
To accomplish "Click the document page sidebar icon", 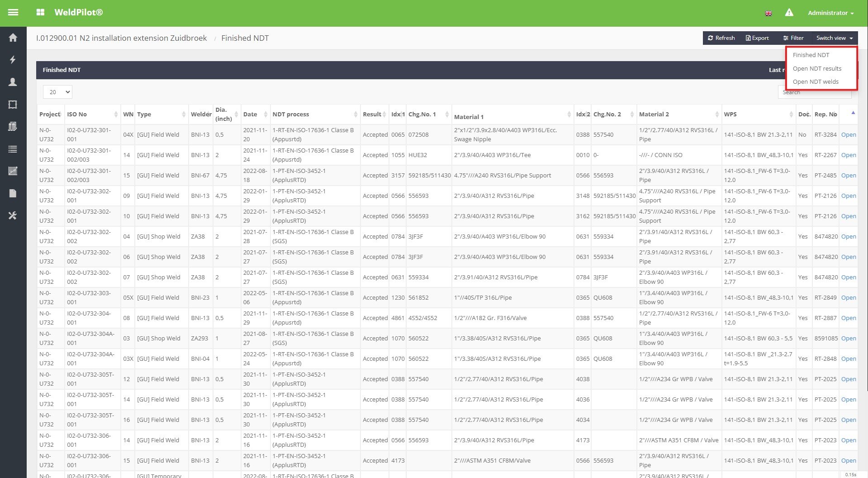I will point(13,193).
